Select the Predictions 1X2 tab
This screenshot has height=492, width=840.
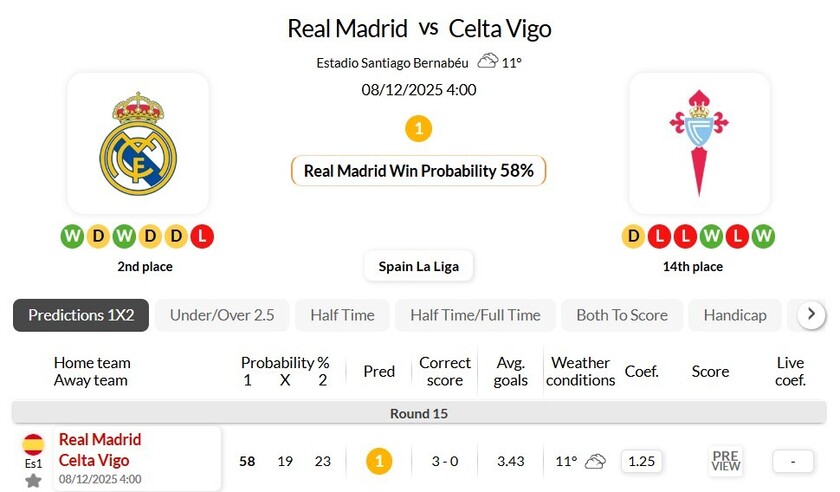coord(81,315)
